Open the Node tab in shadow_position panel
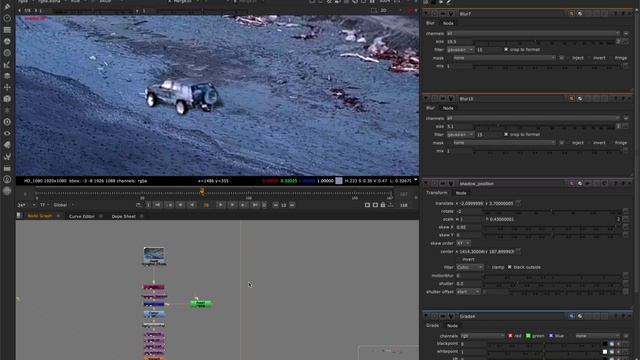 (461, 193)
